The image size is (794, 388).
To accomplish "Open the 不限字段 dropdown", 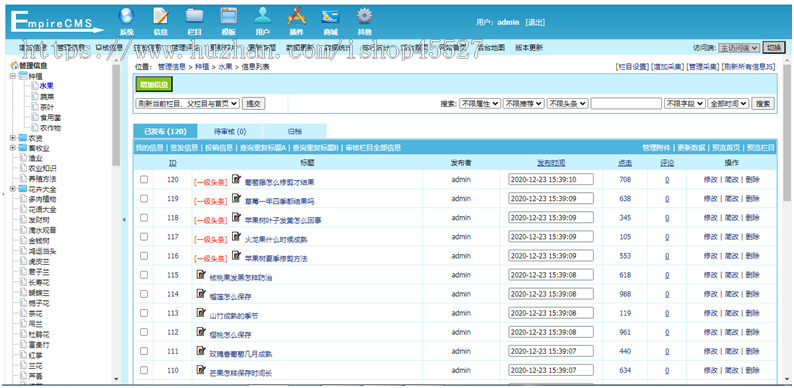I will pyautogui.click(x=685, y=103).
